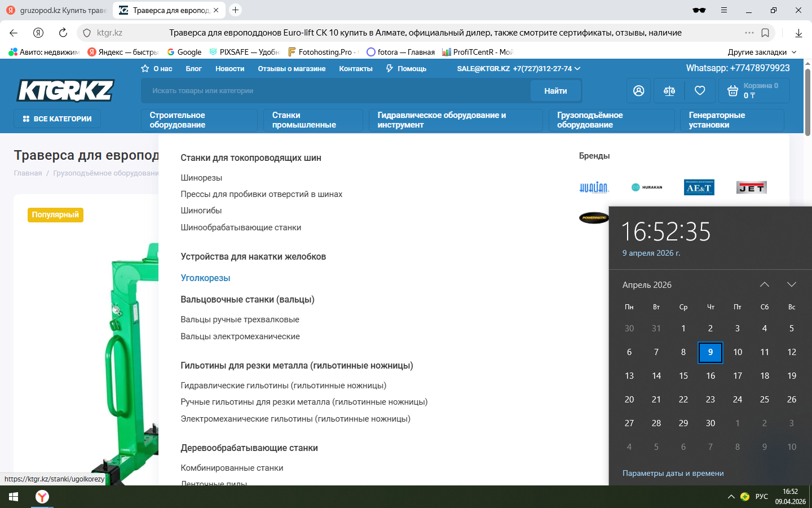Screen dimensions: 812x508
Task: Open the product comparison scales icon
Action: pyautogui.click(x=669, y=91)
